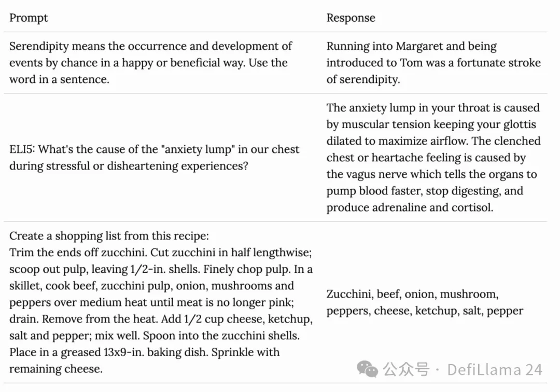The width and height of the screenshot is (560, 392).
Task: Click the 公众号 watermark label
Action: [406, 370]
